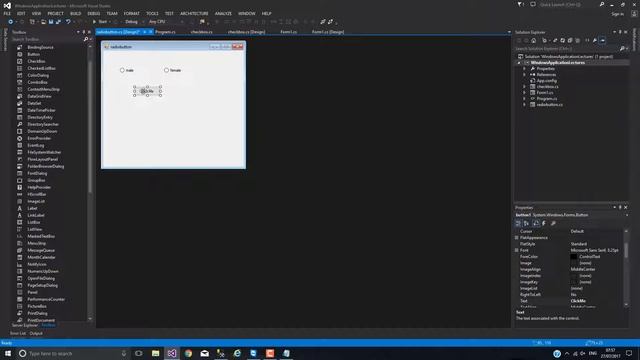The image size is (640, 360).
Task: Open the Mail app from the taskbar
Action: tap(204, 353)
